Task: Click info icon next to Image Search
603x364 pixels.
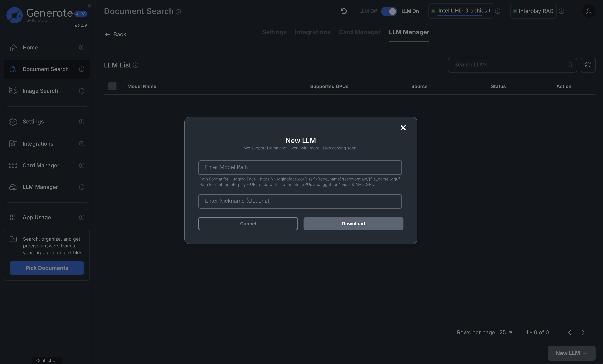Action: point(82,91)
